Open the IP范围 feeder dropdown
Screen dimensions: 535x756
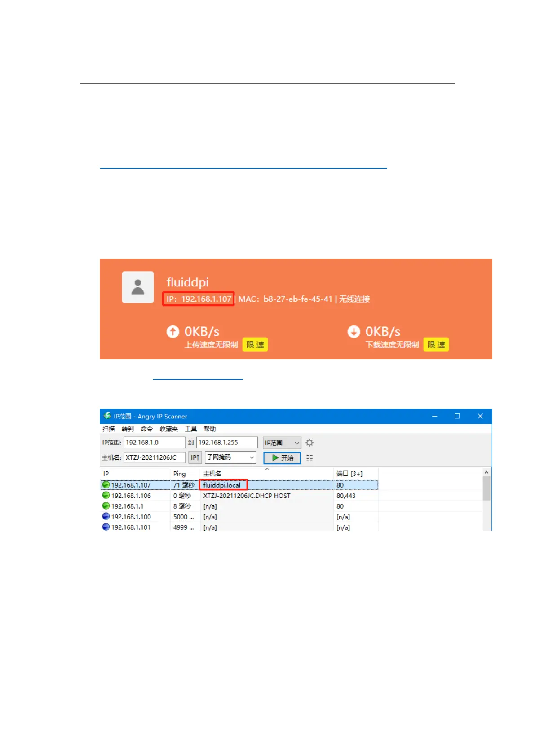point(282,443)
